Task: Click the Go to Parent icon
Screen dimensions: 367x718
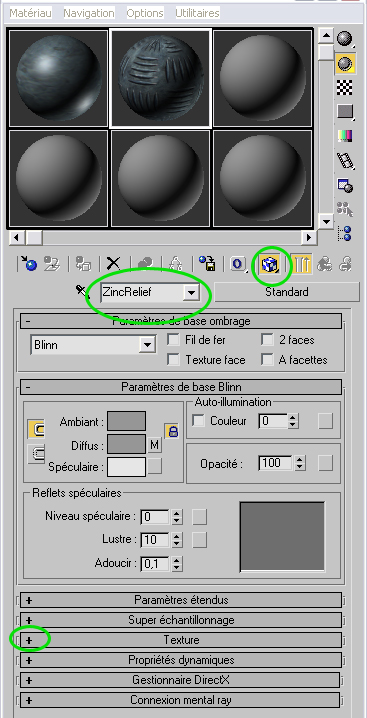Action: (324, 264)
